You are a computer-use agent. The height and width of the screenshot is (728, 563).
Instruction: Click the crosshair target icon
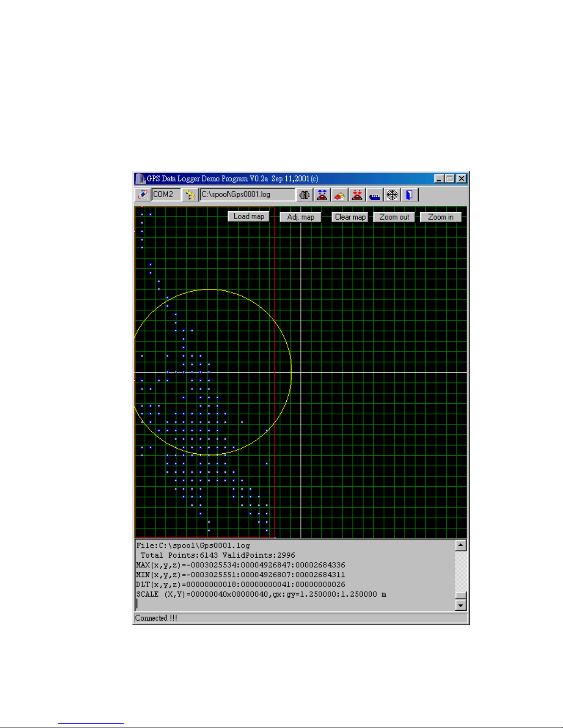click(x=392, y=195)
